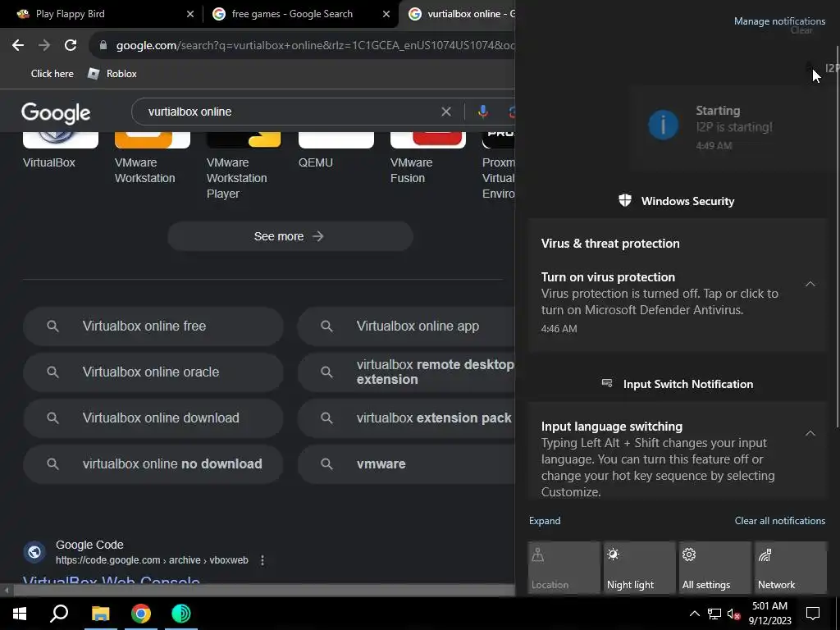The image size is (840, 630).
Task: Collapse the Turn on virus protection notification
Action: 810,284
